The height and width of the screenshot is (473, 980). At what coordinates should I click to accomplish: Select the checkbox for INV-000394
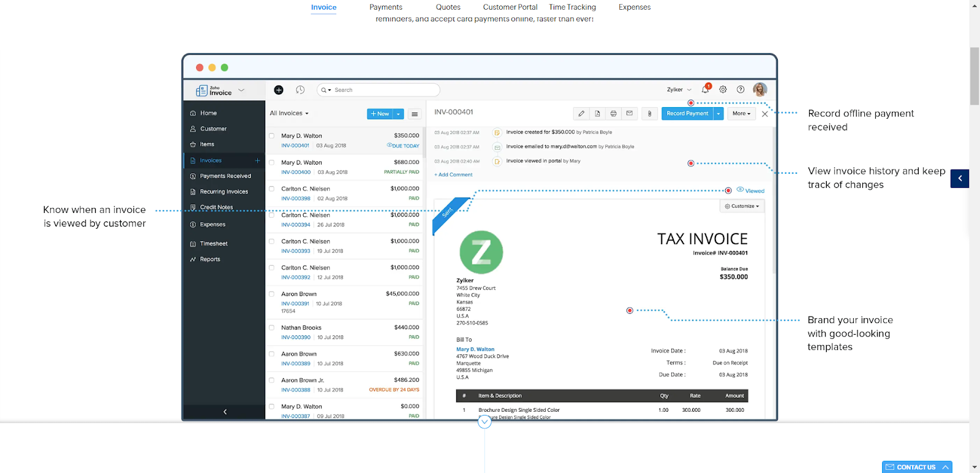(271, 215)
